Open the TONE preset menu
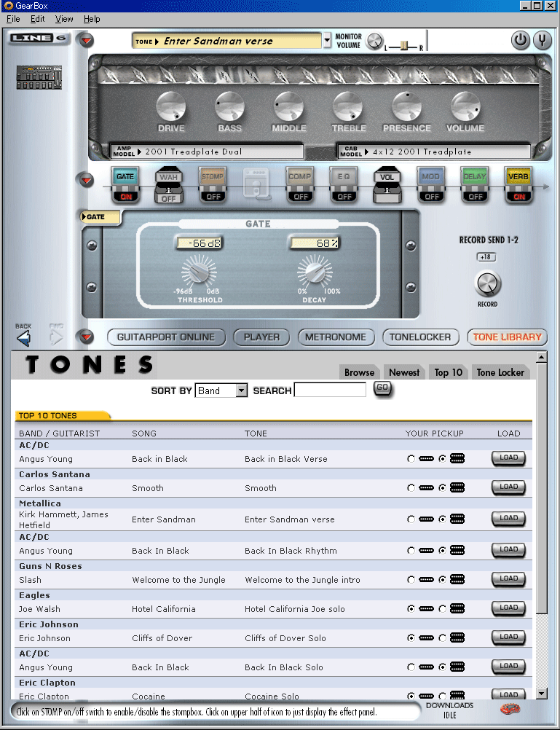Screen dimensions: 560x730 [x=226, y=41]
